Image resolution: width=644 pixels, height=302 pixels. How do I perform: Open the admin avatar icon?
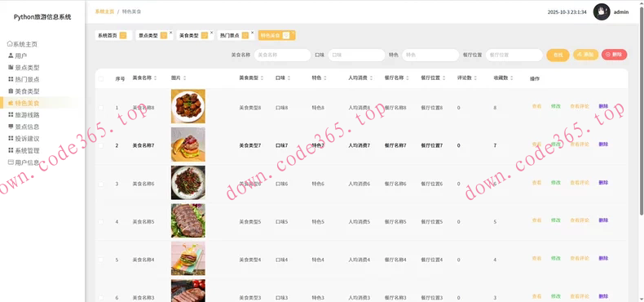(x=602, y=12)
